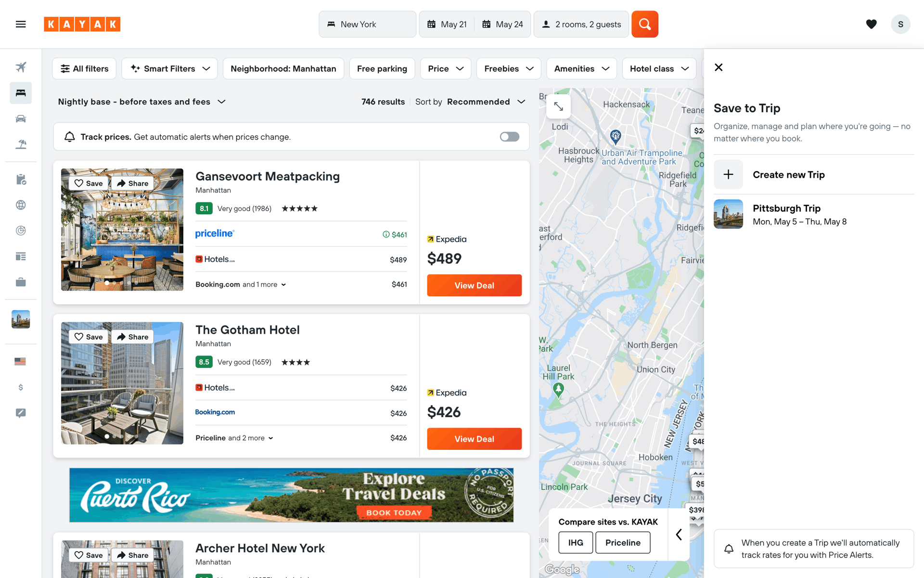Save Gansevoort Meatpacking hotel
Screen dimensions: 924x578
pyautogui.click(x=89, y=184)
